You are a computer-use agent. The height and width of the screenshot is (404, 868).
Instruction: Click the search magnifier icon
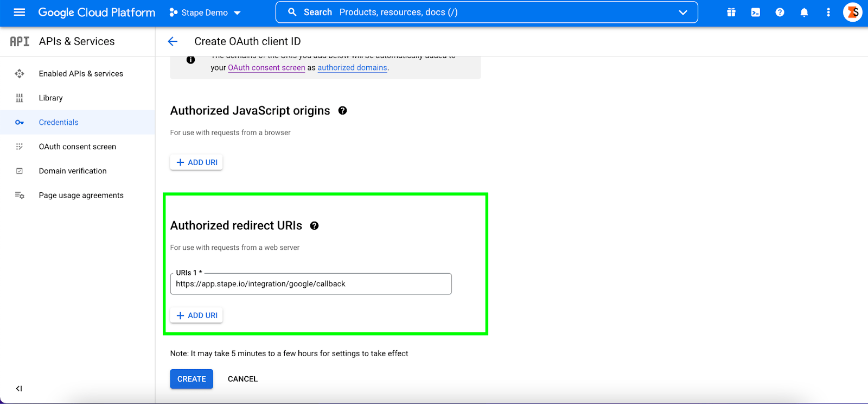click(x=292, y=12)
